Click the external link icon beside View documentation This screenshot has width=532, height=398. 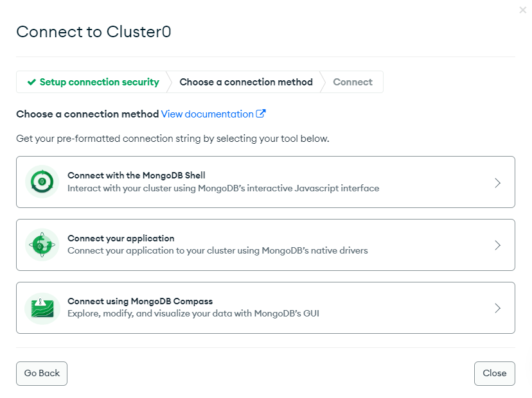pos(261,114)
